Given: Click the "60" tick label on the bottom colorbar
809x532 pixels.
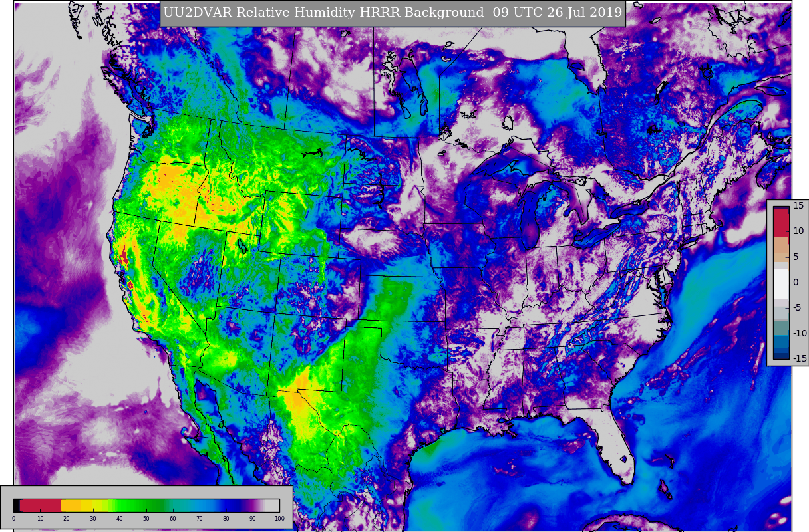Looking at the screenshot, I should point(173,518).
